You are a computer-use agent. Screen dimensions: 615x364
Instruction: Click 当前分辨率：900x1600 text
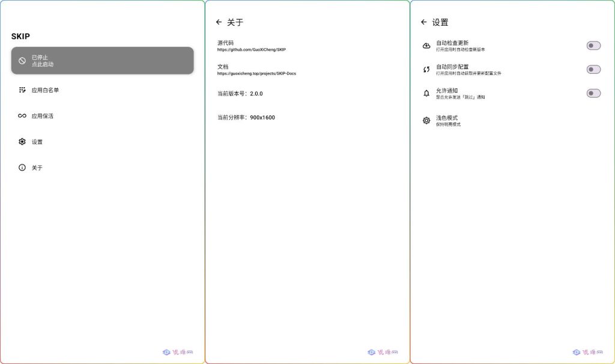coord(246,117)
